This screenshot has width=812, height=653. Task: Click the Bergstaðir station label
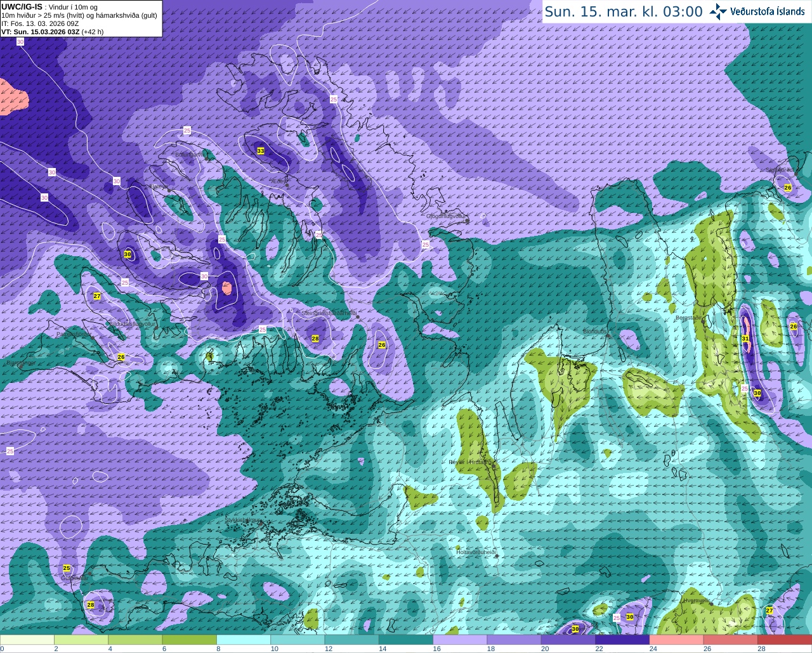(x=690, y=318)
